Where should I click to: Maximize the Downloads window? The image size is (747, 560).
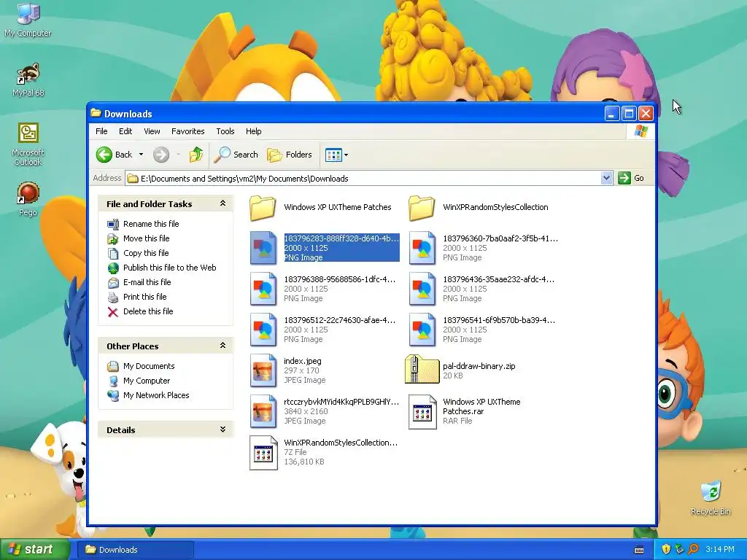point(629,113)
